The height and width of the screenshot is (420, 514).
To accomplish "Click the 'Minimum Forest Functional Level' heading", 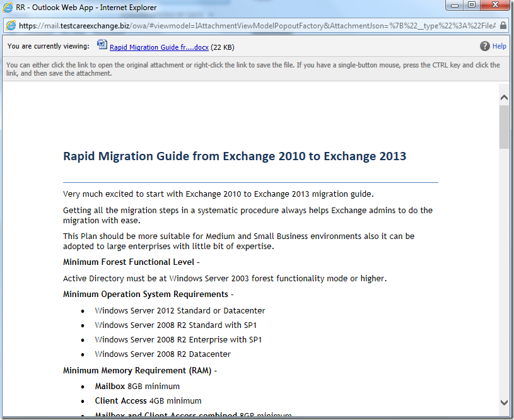I will tap(131, 262).
